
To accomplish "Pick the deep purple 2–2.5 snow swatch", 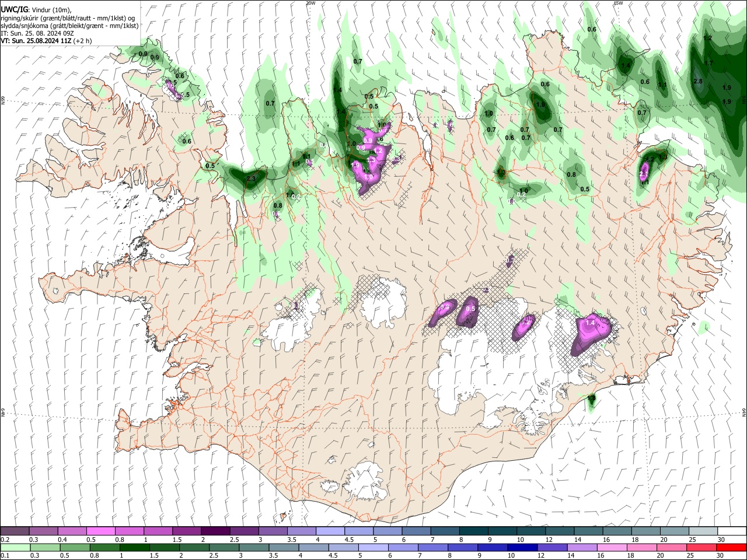I will pyautogui.click(x=215, y=531).
